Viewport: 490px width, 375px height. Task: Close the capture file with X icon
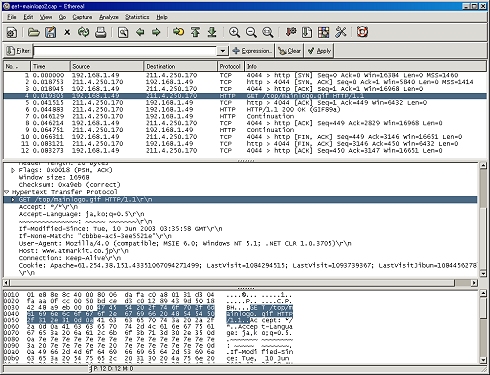(67, 32)
